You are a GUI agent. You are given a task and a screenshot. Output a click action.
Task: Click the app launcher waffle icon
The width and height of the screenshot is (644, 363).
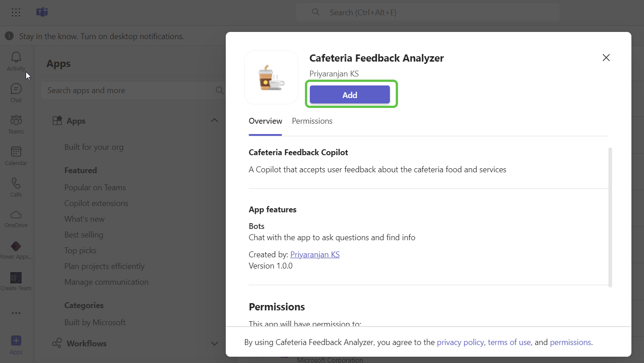[x=16, y=13]
